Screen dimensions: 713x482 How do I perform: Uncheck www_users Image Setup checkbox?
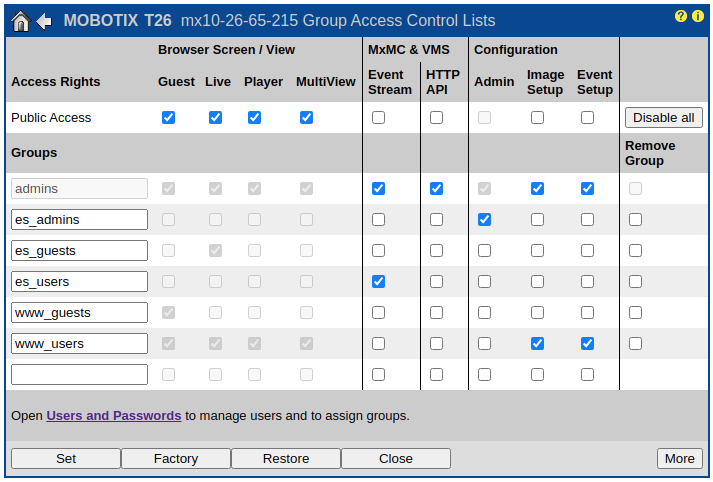[x=537, y=343]
